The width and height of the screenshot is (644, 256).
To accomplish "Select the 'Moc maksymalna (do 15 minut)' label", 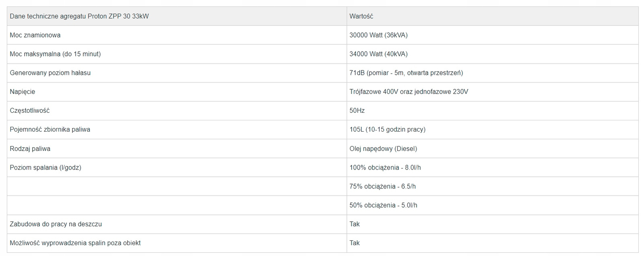I will pyautogui.click(x=55, y=54).
